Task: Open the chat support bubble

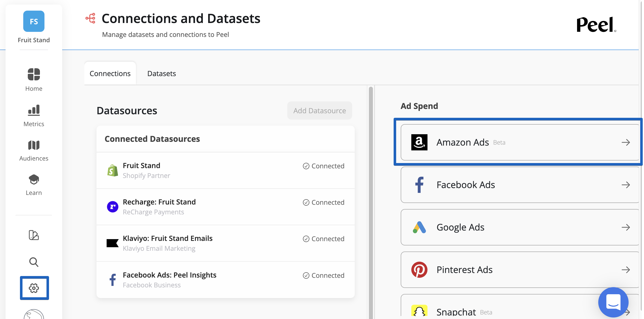Action: [613, 302]
